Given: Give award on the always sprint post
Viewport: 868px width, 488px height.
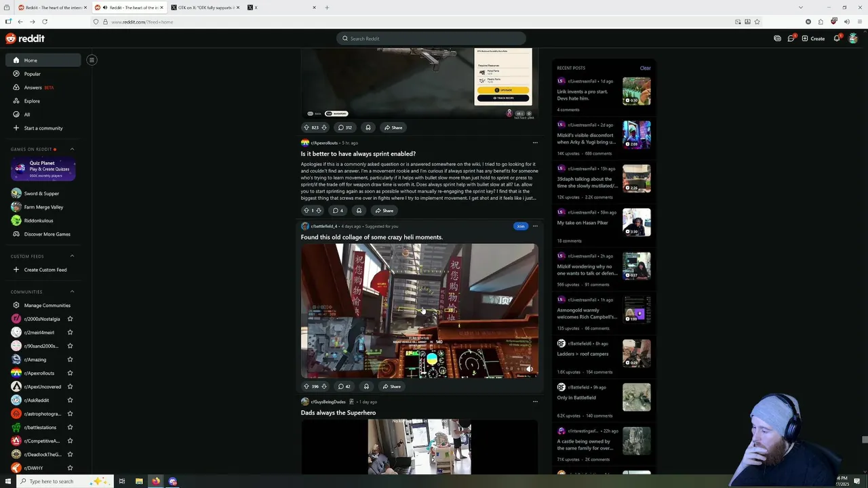Looking at the screenshot, I should pyautogui.click(x=359, y=211).
